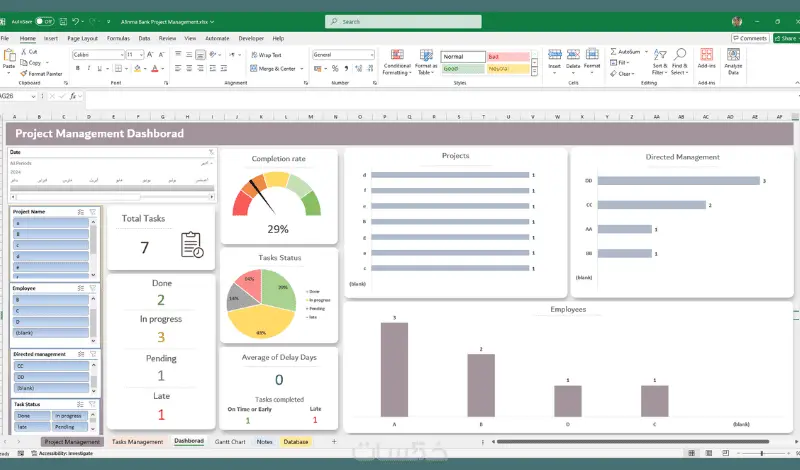Screen dimensions: 800x470
Task: Add a new sheet with plus button
Action: click(x=334, y=441)
